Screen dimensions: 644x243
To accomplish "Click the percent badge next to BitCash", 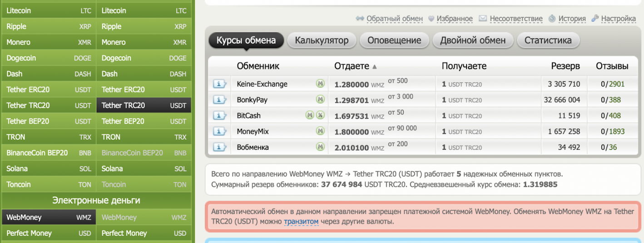I will point(321,115).
